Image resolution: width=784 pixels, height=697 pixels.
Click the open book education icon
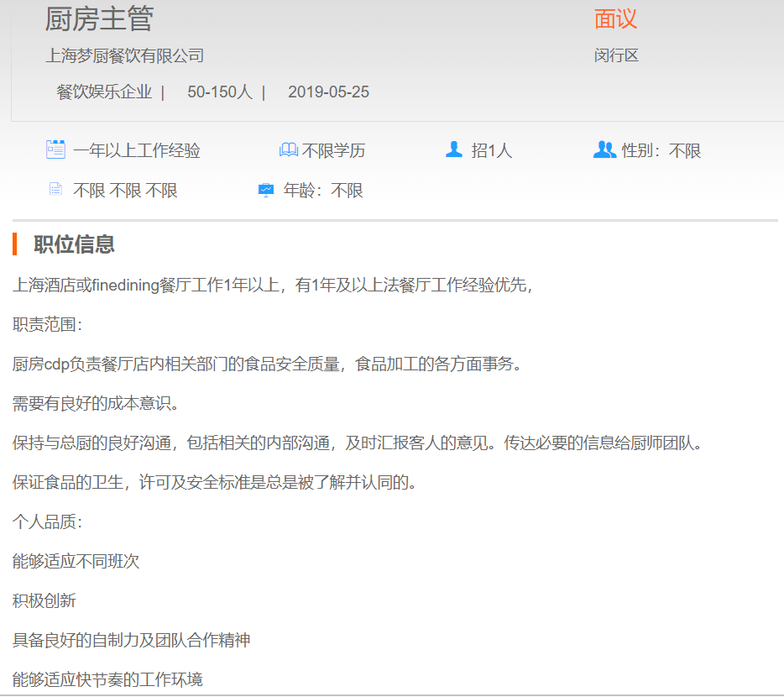tap(288, 150)
